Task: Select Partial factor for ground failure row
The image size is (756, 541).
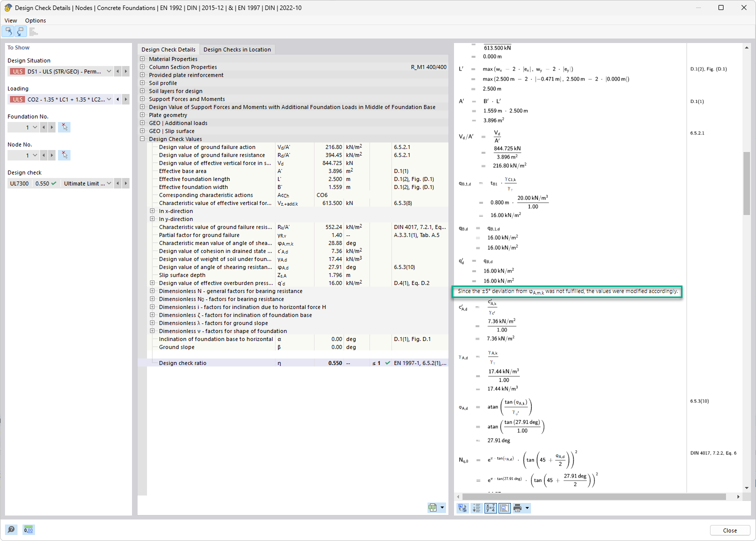Action: [x=298, y=235]
